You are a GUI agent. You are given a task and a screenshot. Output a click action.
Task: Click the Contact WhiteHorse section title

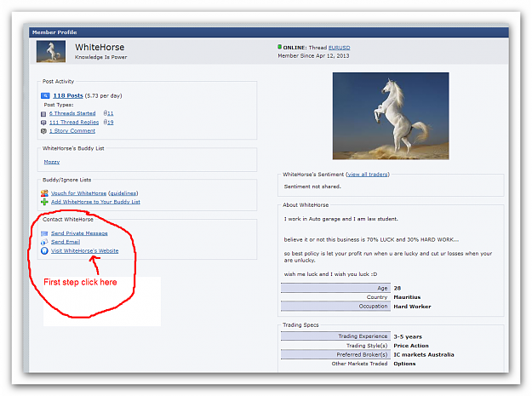click(68, 220)
